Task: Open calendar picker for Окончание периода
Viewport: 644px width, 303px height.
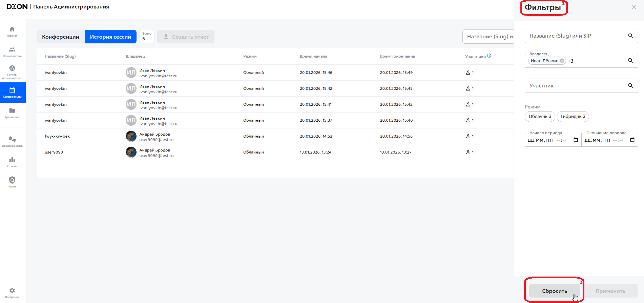Action: tap(632, 140)
